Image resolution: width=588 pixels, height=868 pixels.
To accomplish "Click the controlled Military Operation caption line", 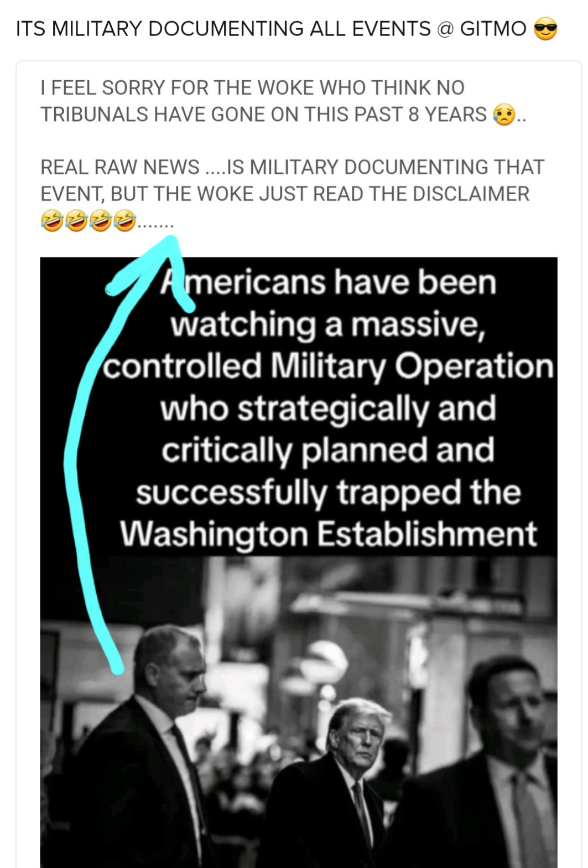I will tap(329, 366).
